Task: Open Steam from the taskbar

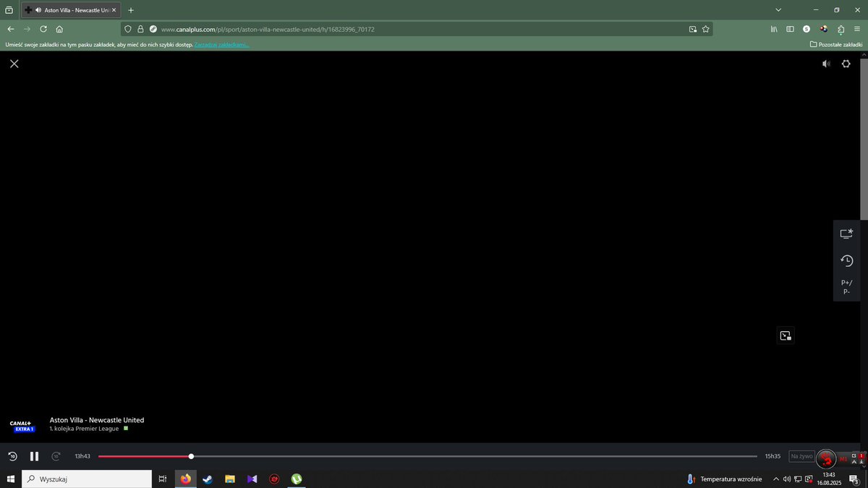Action: pos(208,479)
